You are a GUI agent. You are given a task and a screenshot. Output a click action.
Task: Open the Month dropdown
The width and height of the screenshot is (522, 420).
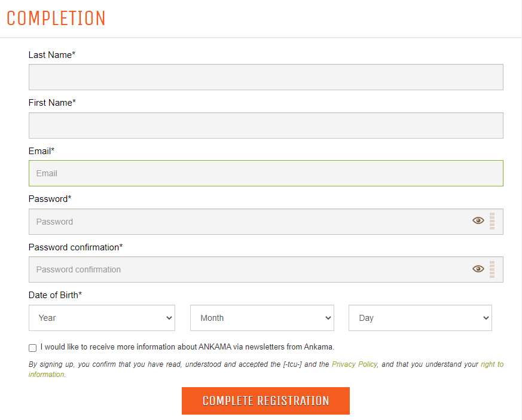tap(262, 317)
